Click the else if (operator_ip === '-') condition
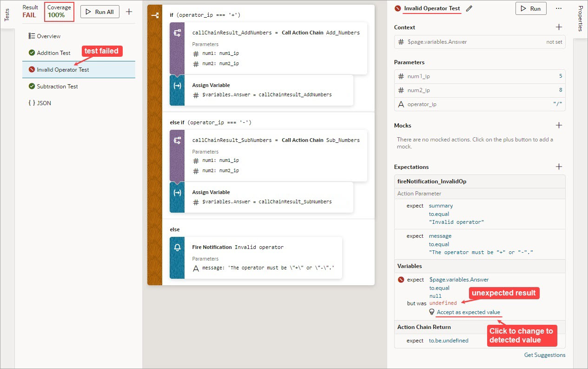 point(210,122)
